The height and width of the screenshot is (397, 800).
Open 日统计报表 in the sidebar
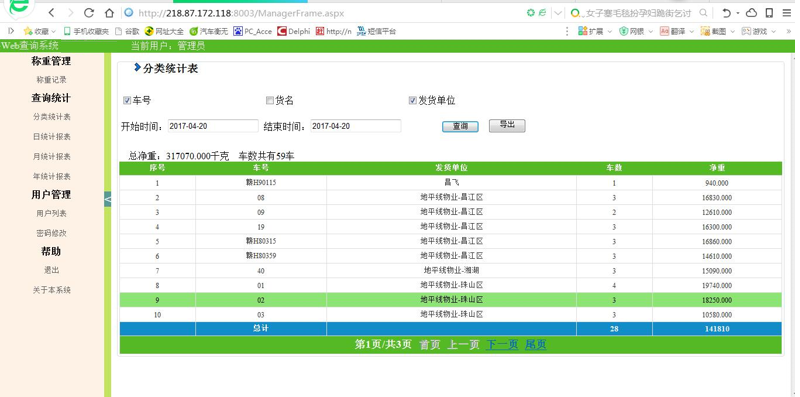click(52, 137)
